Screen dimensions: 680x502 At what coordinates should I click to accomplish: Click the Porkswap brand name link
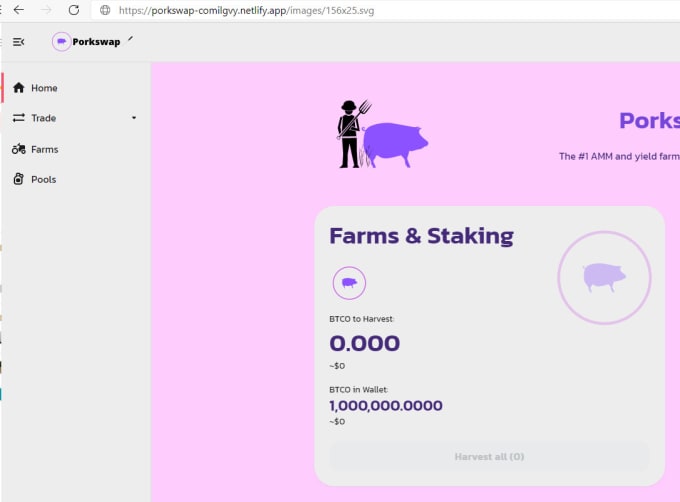click(x=96, y=42)
